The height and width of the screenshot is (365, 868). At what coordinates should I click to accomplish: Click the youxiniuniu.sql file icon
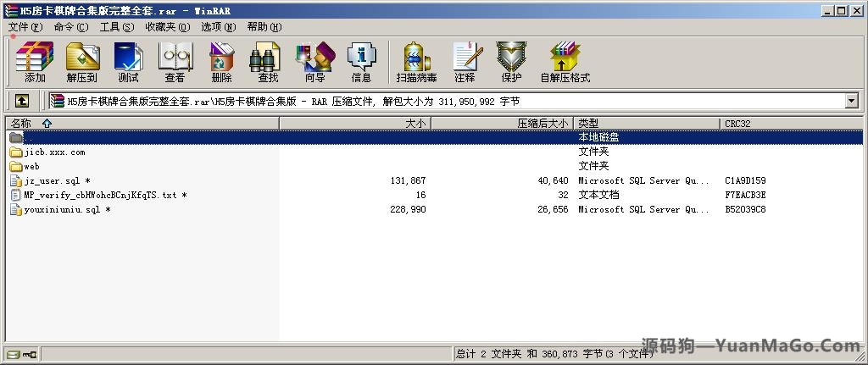point(16,209)
